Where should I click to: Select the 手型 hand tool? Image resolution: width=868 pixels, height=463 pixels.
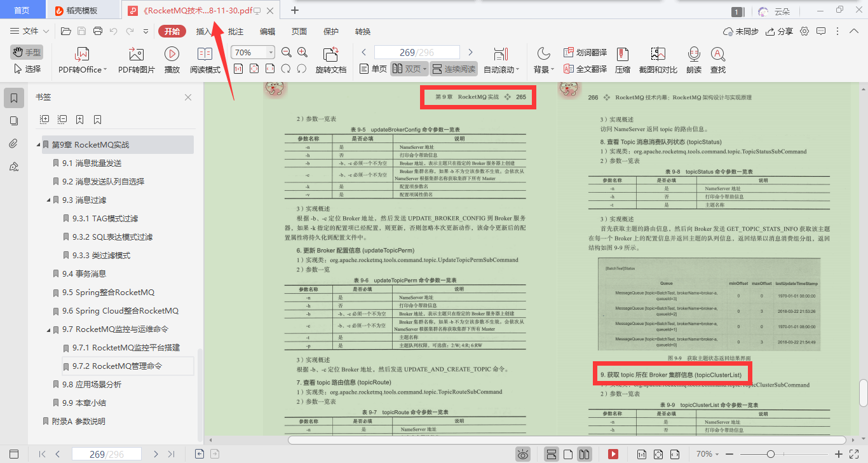[27, 52]
